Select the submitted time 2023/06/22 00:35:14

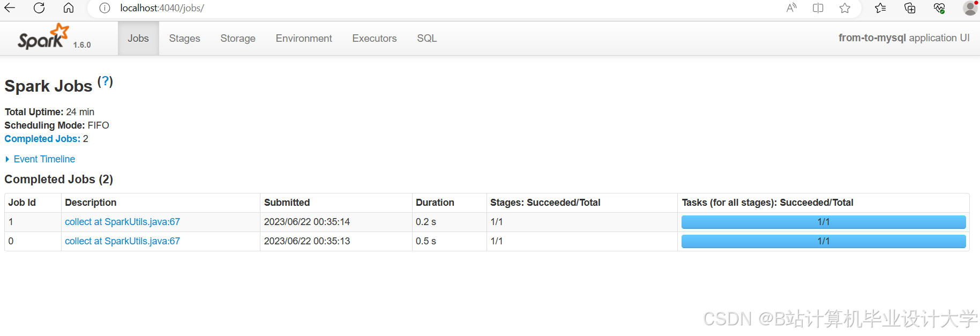307,222
